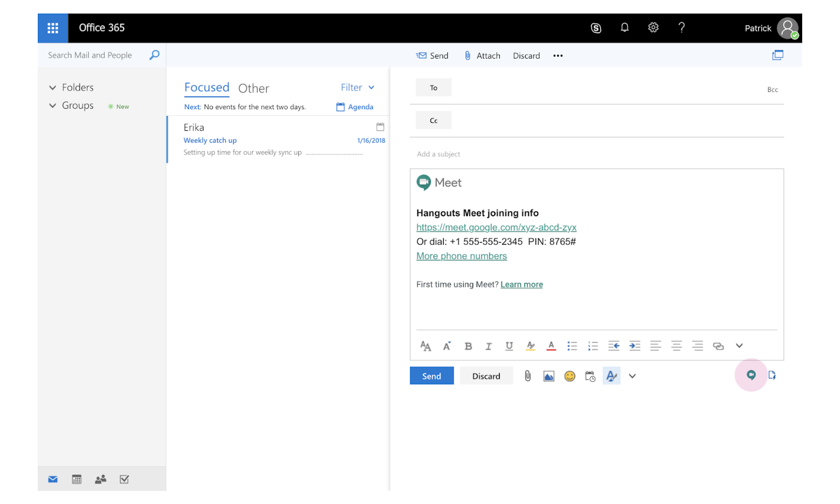This screenshot has width=840, height=504.
Task: Insert a hyperlink
Action: pyautogui.click(x=718, y=346)
